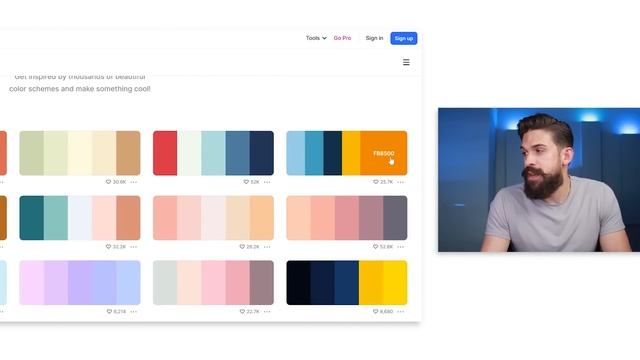Viewport: 640px width, 360px height.
Task: Choose the terracotta swatch in the 32.2K palette
Action: 128,218
